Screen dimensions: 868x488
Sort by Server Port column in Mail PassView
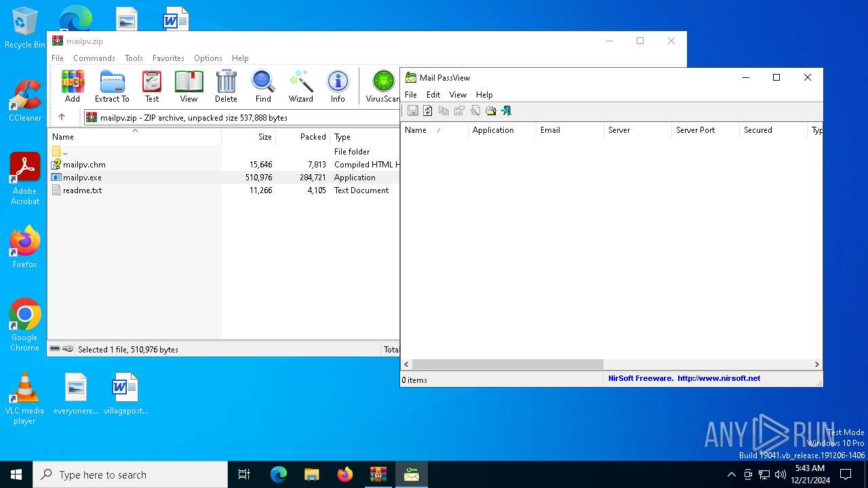point(705,130)
